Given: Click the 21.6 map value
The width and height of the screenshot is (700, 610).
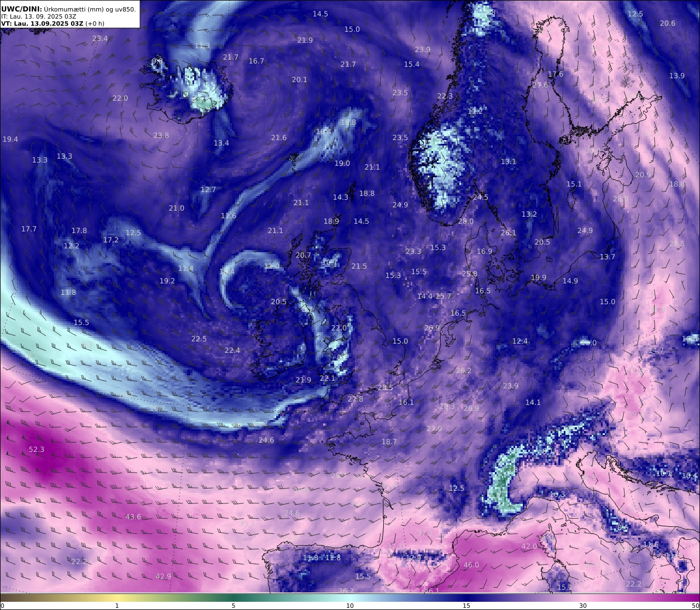Looking at the screenshot, I should [x=279, y=137].
